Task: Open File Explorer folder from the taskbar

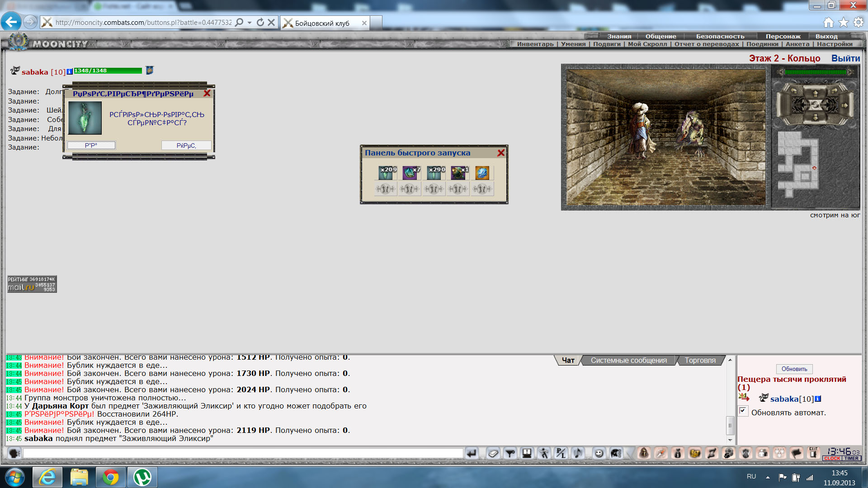Action: click(x=79, y=477)
